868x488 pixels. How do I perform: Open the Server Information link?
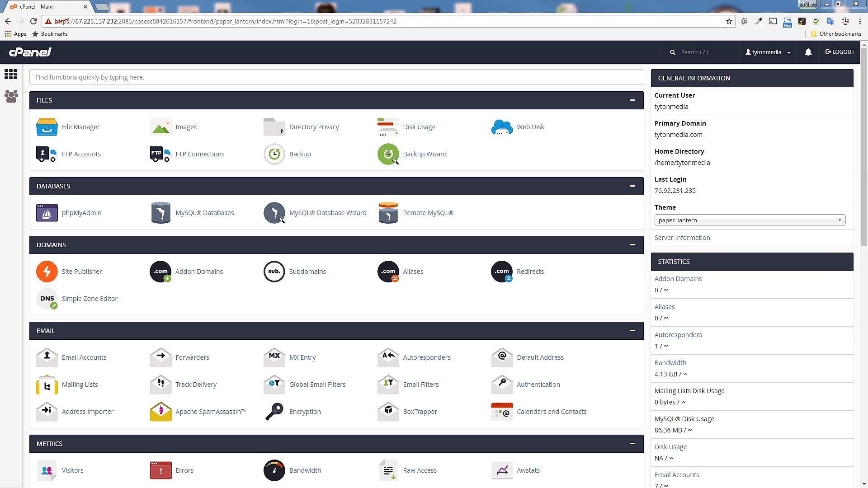coord(682,238)
